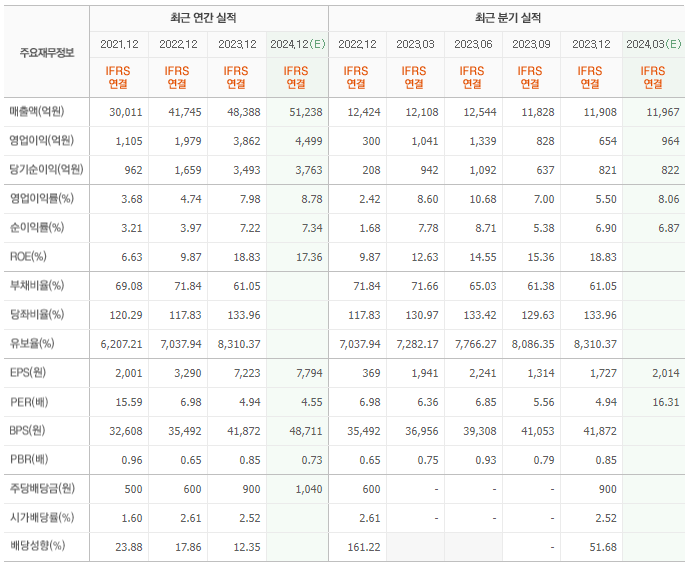Click the payout ratio value 51.68

603,547
